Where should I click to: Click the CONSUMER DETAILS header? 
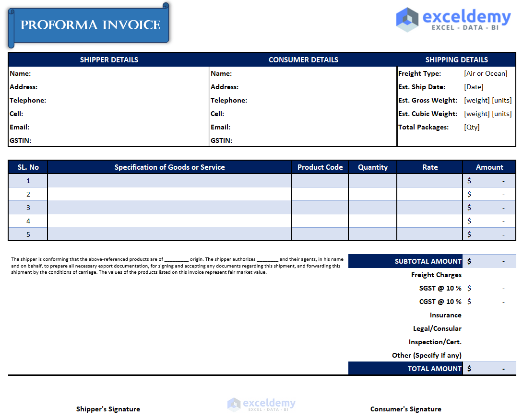(x=303, y=59)
